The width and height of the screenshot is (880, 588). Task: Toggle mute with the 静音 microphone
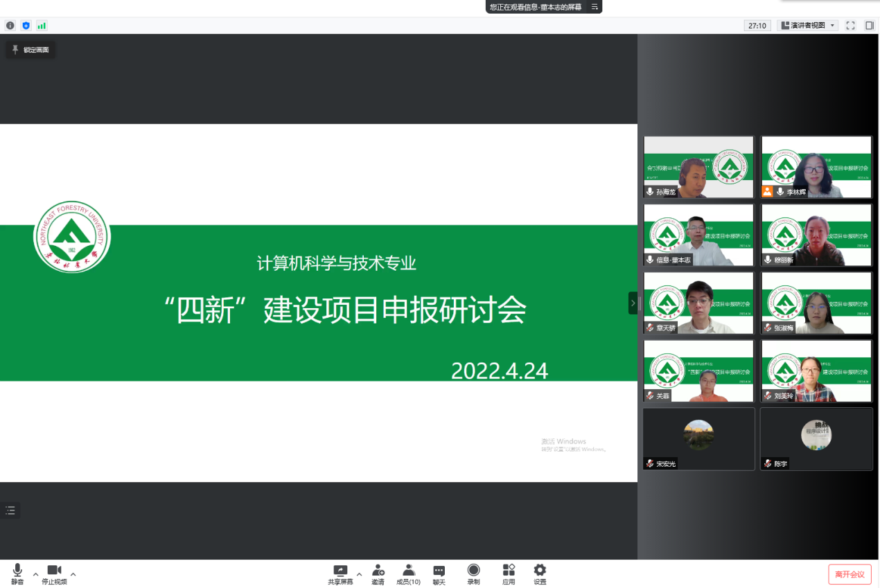(x=17, y=573)
